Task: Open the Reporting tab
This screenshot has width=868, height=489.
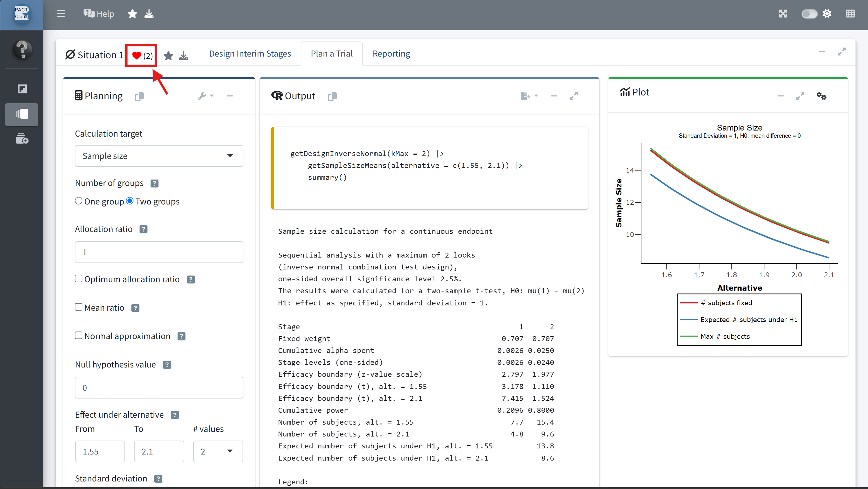Action: click(391, 54)
